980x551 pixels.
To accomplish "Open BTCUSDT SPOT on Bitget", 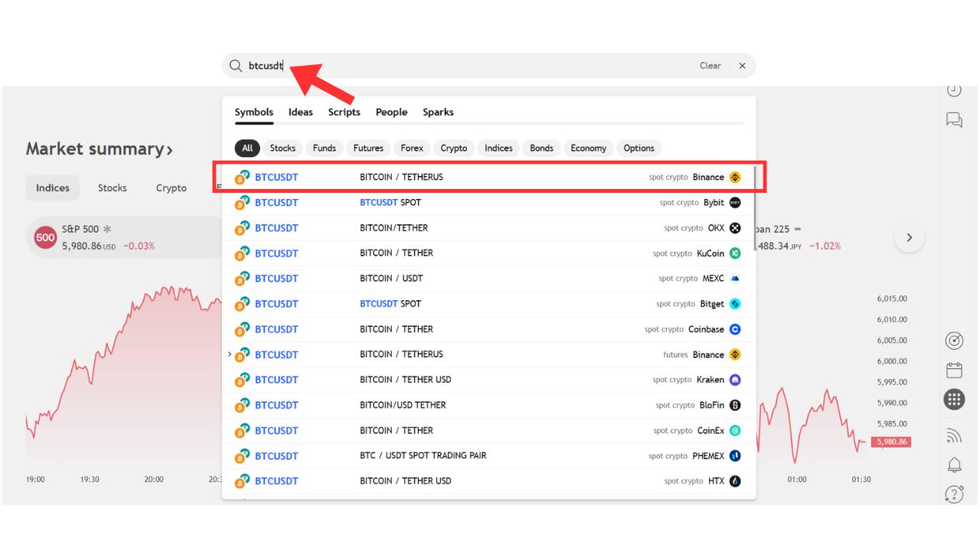I will [488, 303].
